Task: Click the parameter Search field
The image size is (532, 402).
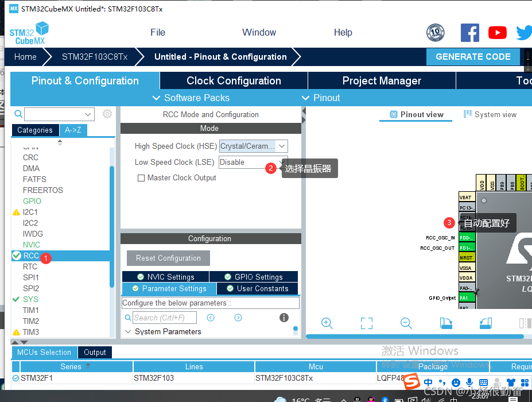Action: (x=165, y=318)
